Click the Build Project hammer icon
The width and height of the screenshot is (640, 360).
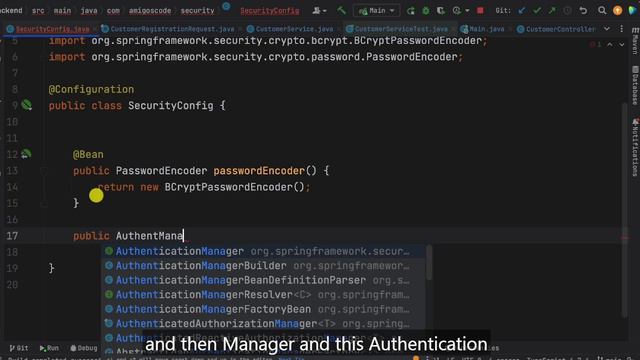coord(341,10)
